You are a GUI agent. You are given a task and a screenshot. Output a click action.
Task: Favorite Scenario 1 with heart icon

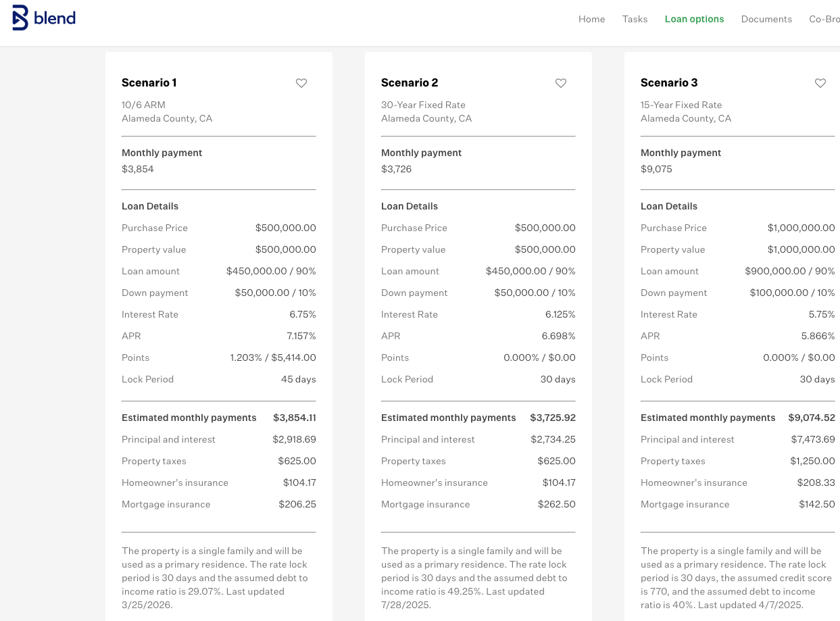pyautogui.click(x=301, y=83)
